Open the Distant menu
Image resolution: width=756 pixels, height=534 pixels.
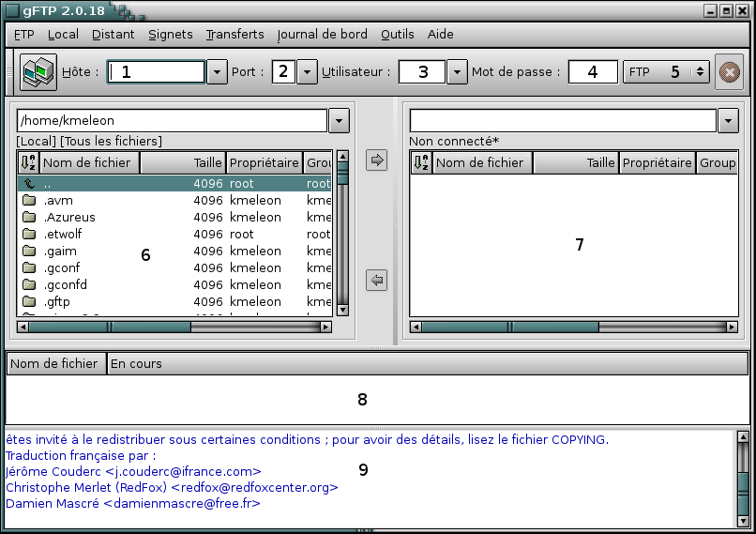pos(113,34)
